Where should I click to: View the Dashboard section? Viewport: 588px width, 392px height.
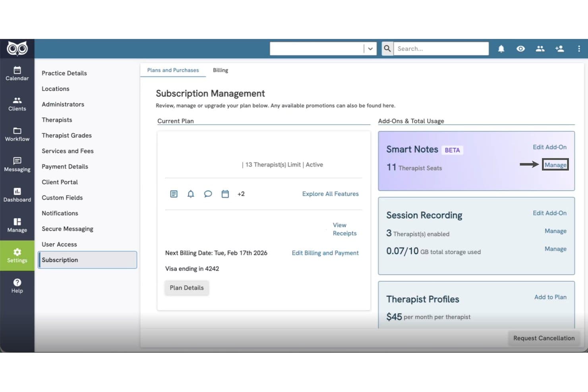[x=17, y=195]
